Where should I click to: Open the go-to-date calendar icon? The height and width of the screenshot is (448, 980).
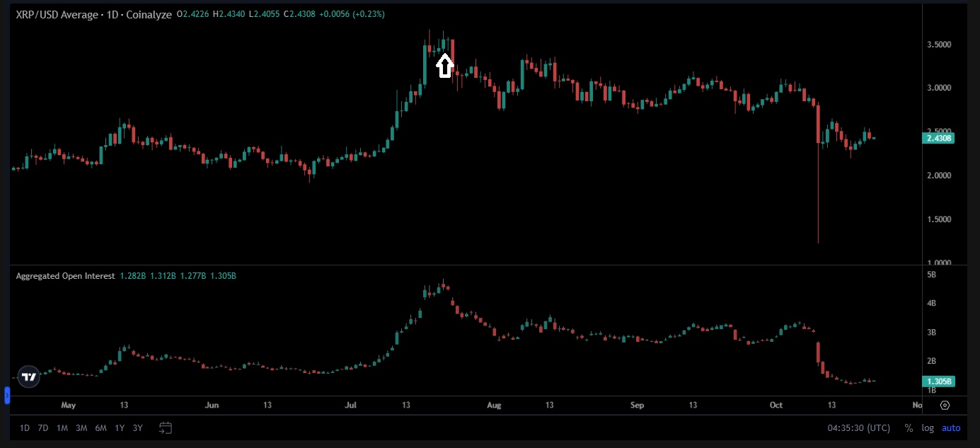click(x=166, y=428)
